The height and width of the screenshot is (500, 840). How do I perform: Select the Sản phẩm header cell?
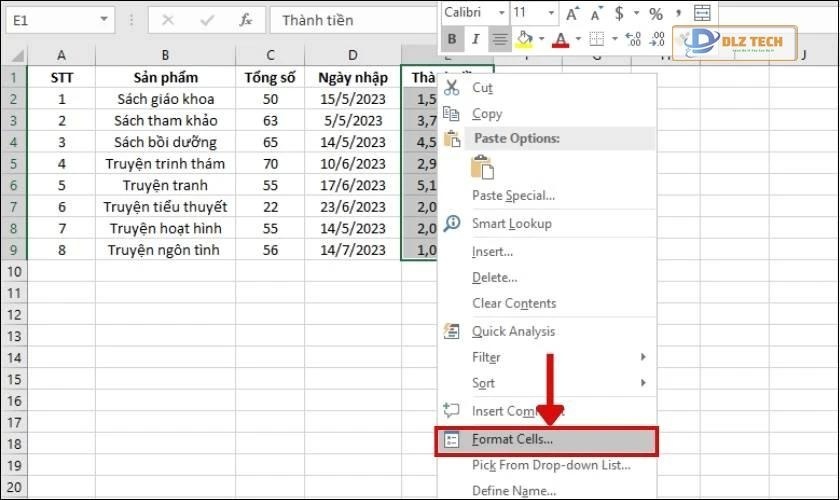[166, 78]
